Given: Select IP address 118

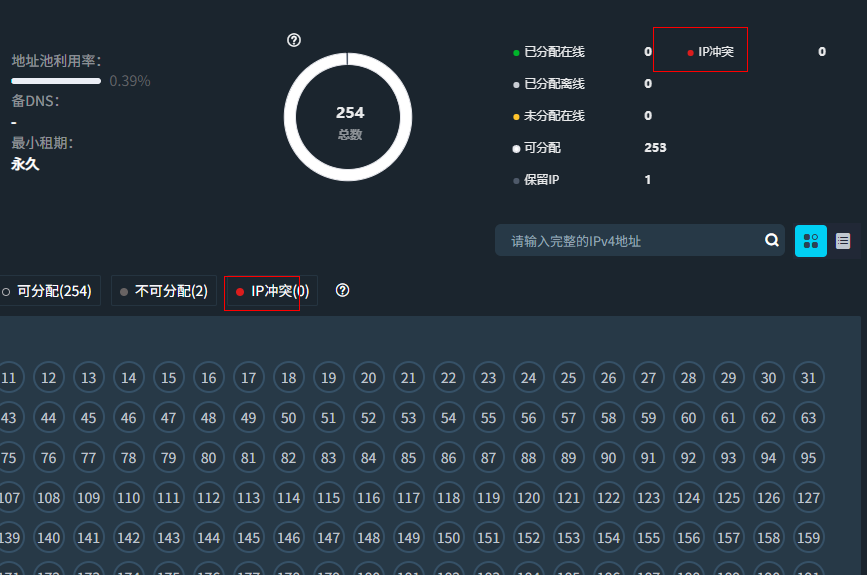Looking at the screenshot, I should pyautogui.click(x=448, y=498).
